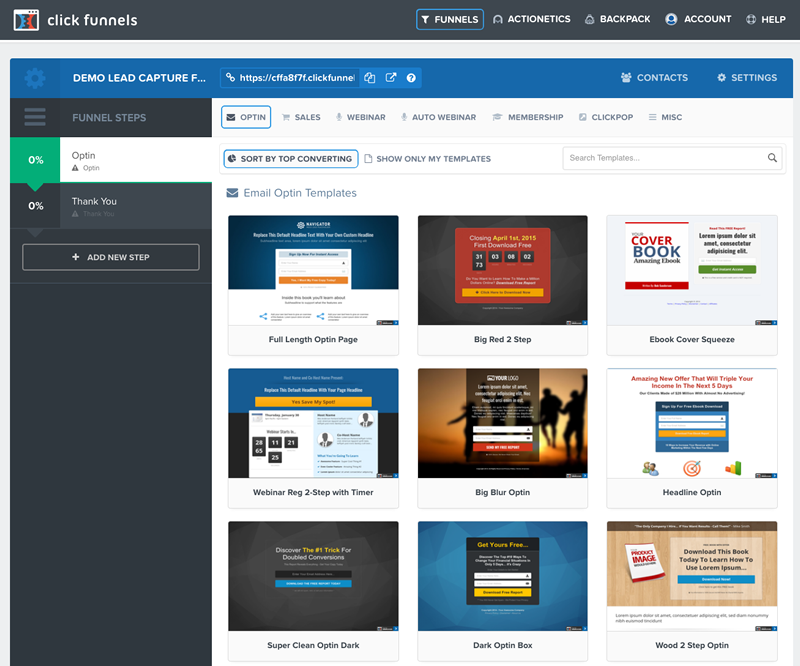Screen dimensions: 800x666
Task: Switch to the Sales templates tab
Action: click(302, 117)
